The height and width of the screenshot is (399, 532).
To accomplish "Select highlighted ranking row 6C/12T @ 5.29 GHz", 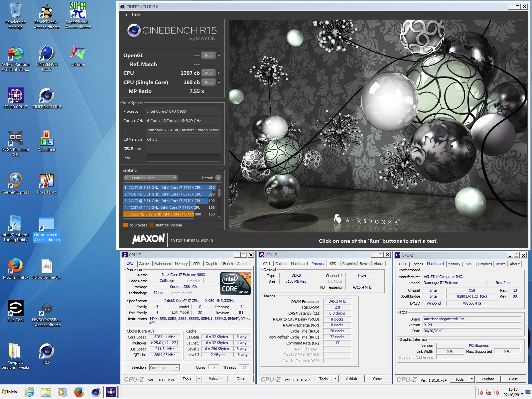I will pos(170,214).
